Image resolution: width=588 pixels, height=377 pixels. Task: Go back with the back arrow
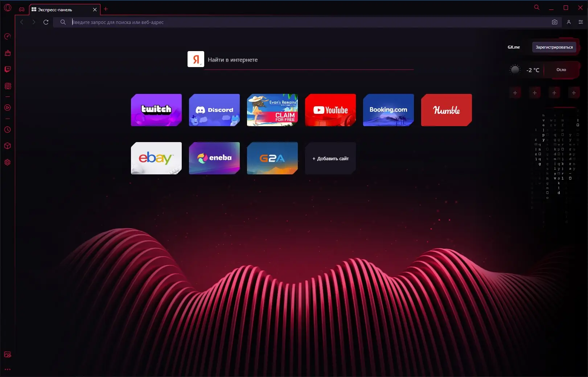(x=22, y=22)
